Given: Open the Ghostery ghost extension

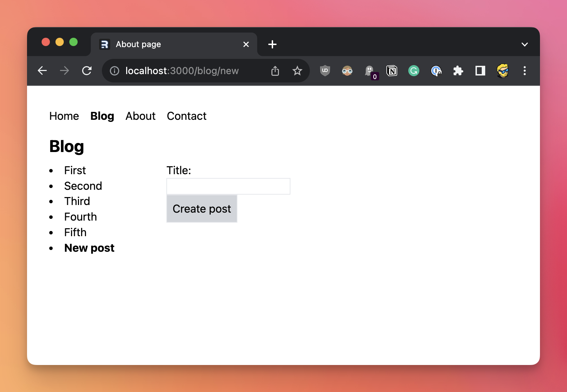Looking at the screenshot, I should pyautogui.click(x=370, y=71).
